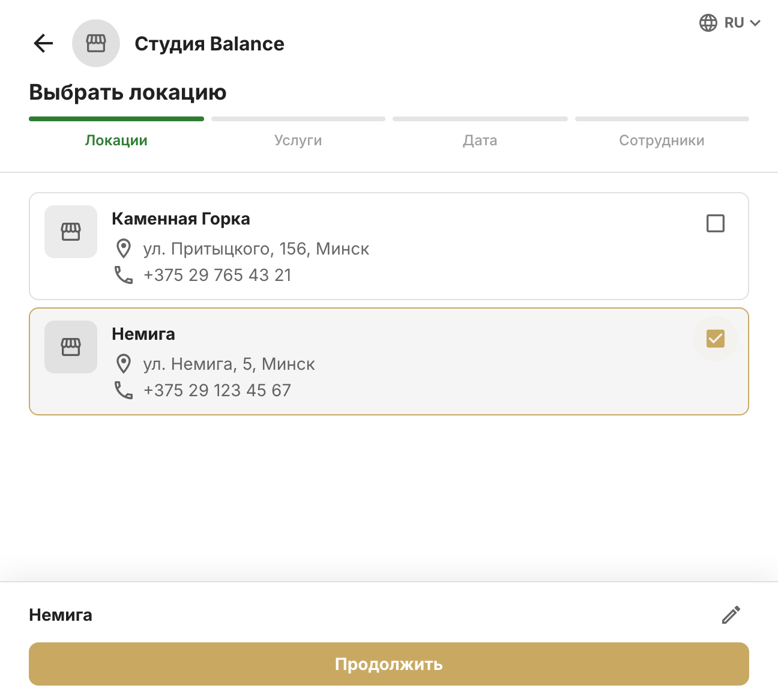Click phone number +375 29 765 43 21
Image resolution: width=778 pixels, height=700 pixels.
[x=217, y=275]
